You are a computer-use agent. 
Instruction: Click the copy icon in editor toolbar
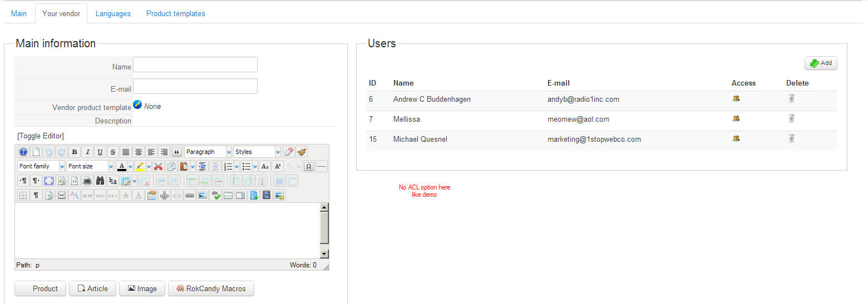[171, 166]
